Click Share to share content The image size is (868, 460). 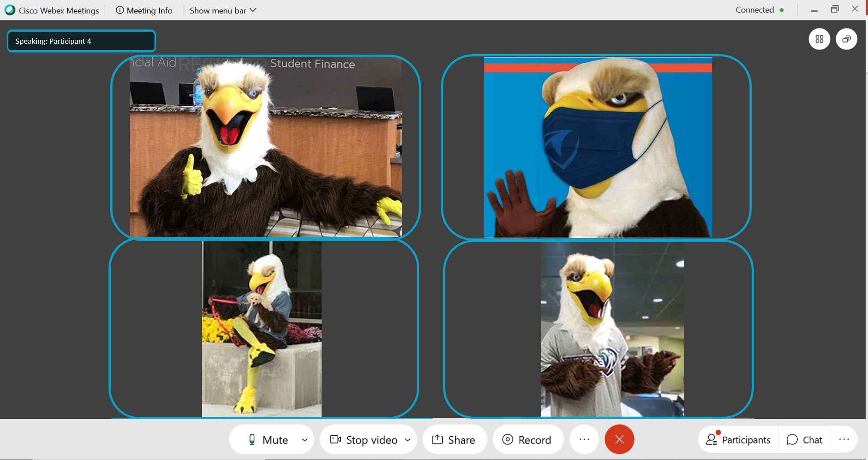click(x=454, y=440)
